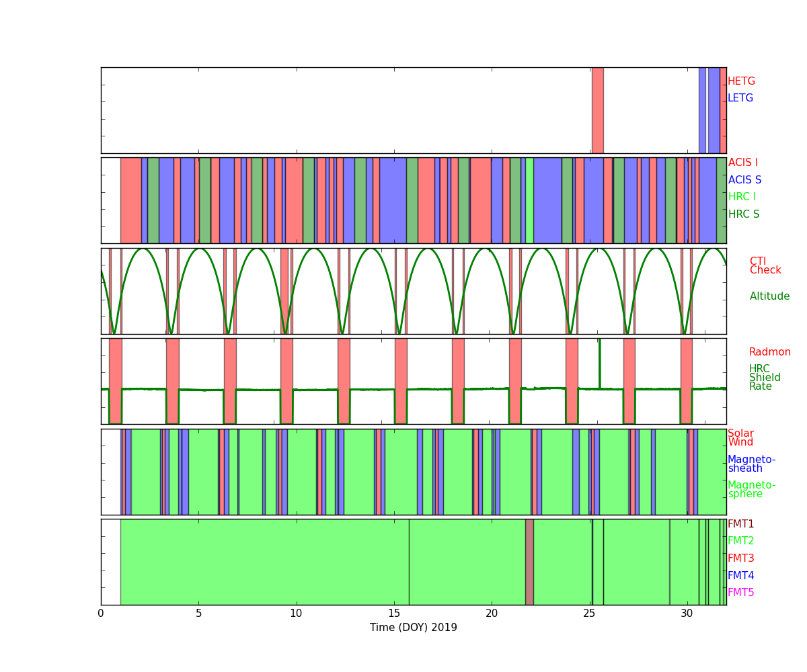This screenshot has height=672, width=807.
Task: Click the brown FMT1 bar near day 22
Action: pyautogui.click(x=529, y=562)
